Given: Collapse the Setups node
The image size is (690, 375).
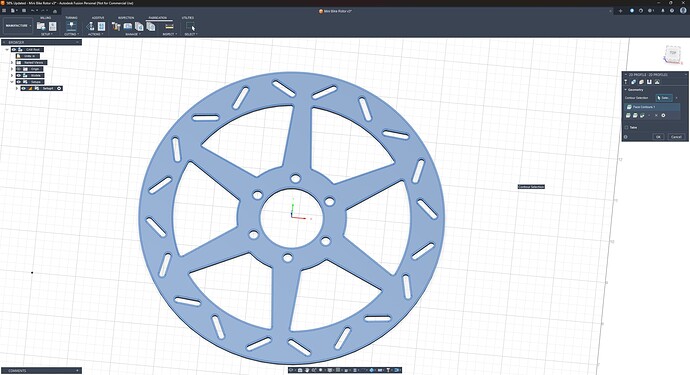Looking at the screenshot, I should [x=12, y=82].
